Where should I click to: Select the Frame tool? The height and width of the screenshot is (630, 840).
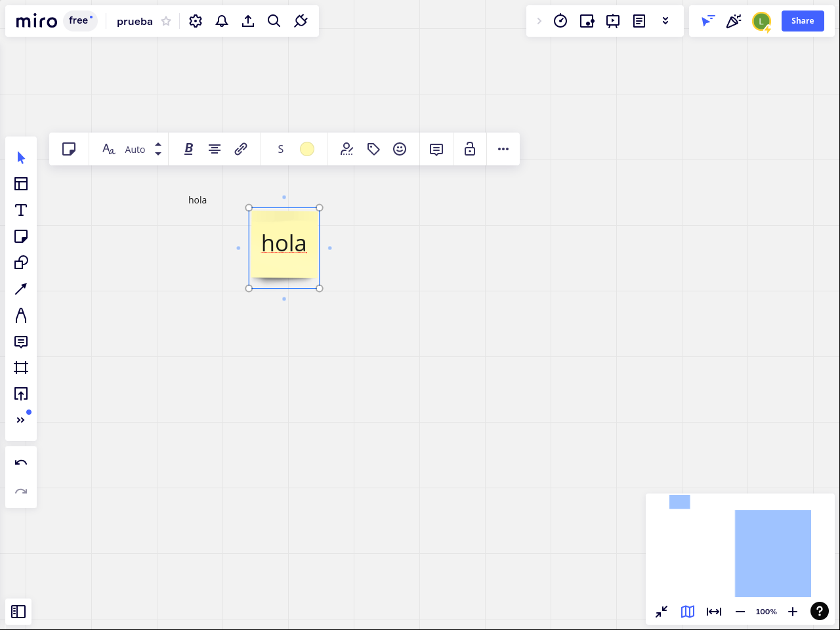(21, 367)
